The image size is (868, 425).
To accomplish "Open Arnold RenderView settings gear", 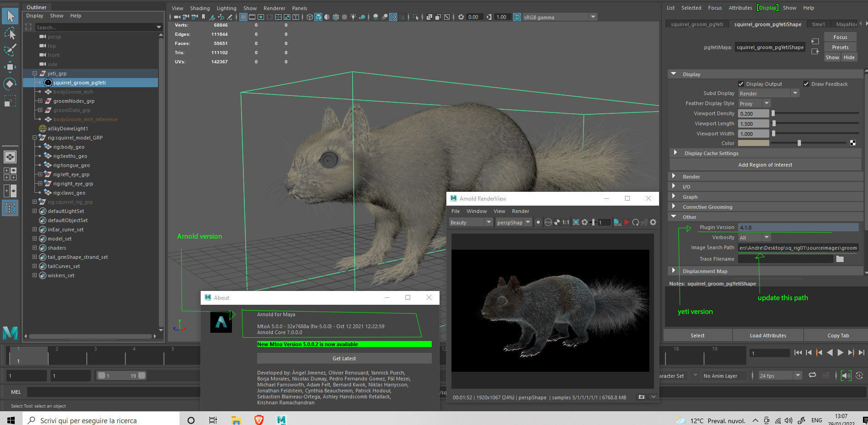I will [x=653, y=222].
